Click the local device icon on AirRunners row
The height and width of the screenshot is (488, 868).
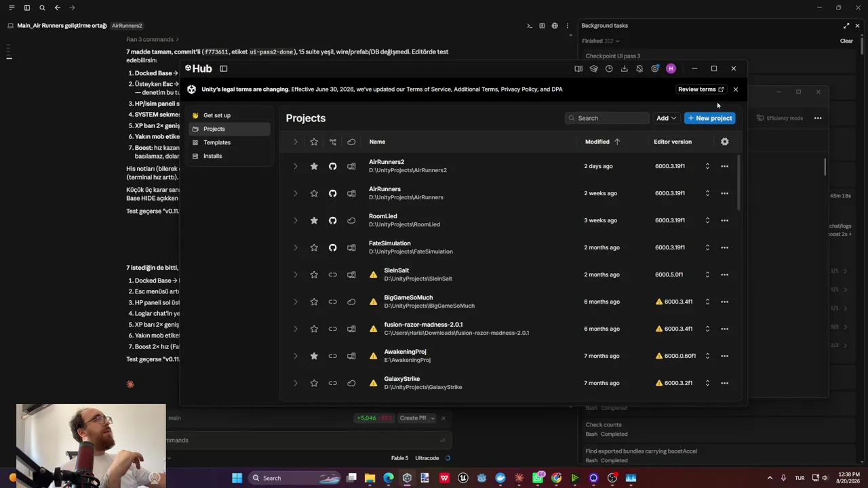(x=351, y=193)
